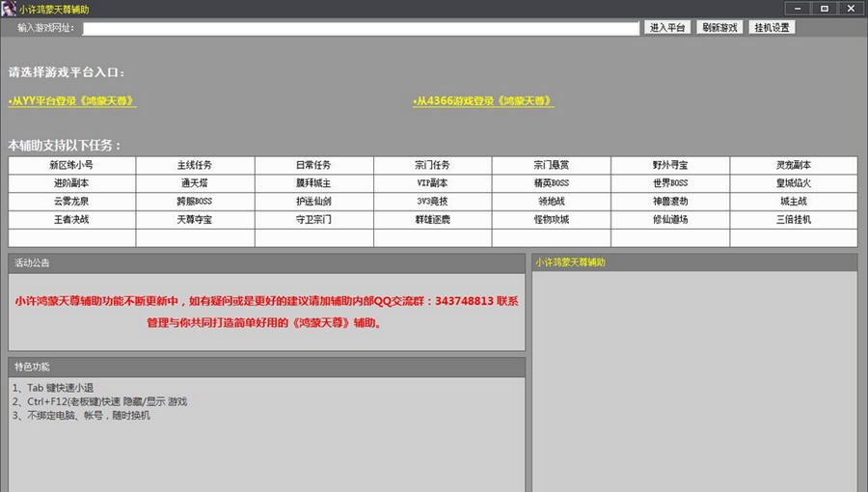Click the VIP副本 cell
Screen dimensions: 868x492
(x=432, y=183)
